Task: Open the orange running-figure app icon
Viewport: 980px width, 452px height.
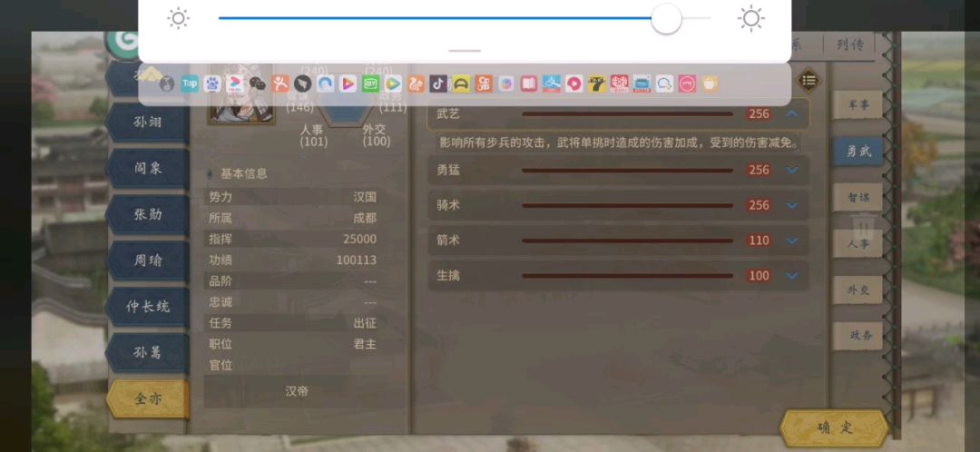Action: pyautogui.click(x=280, y=84)
